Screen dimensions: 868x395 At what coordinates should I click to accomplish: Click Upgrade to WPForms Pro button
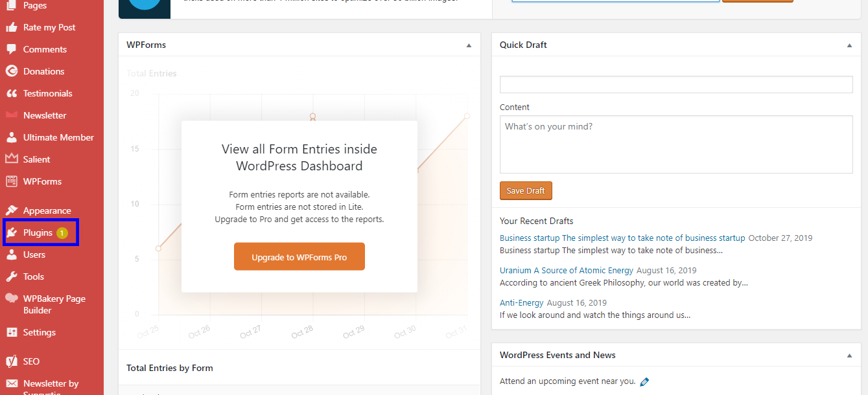point(299,256)
